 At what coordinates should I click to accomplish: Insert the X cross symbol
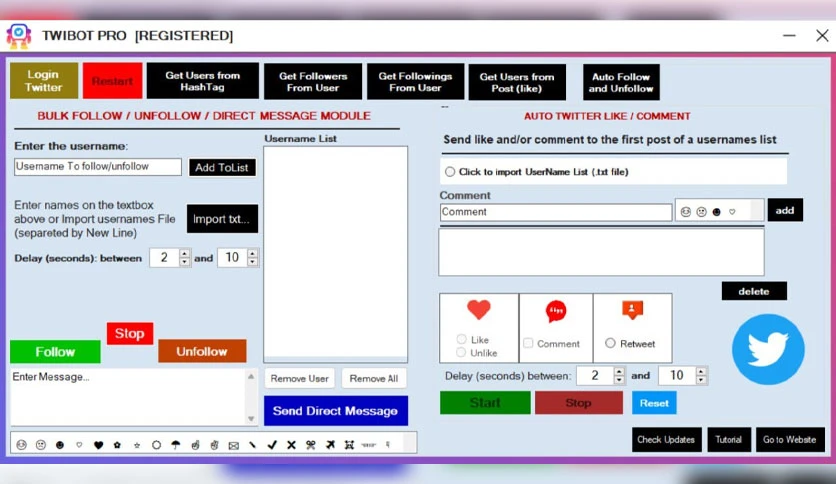291,445
